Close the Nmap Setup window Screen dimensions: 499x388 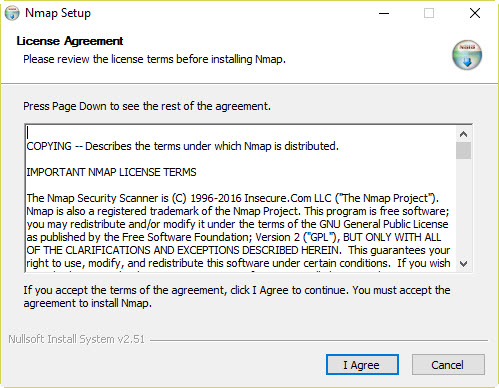click(x=475, y=13)
